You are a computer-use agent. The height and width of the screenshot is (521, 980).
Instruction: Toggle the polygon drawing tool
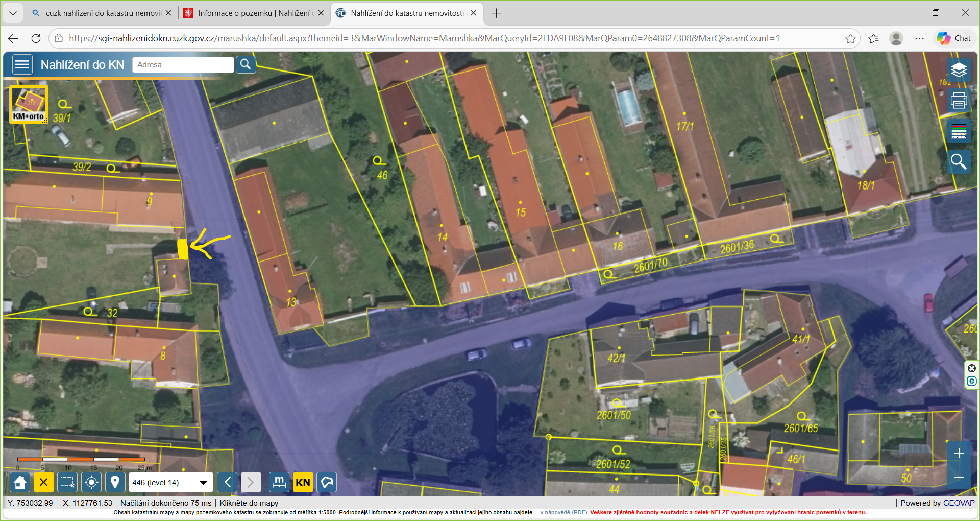(x=327, y=482)
